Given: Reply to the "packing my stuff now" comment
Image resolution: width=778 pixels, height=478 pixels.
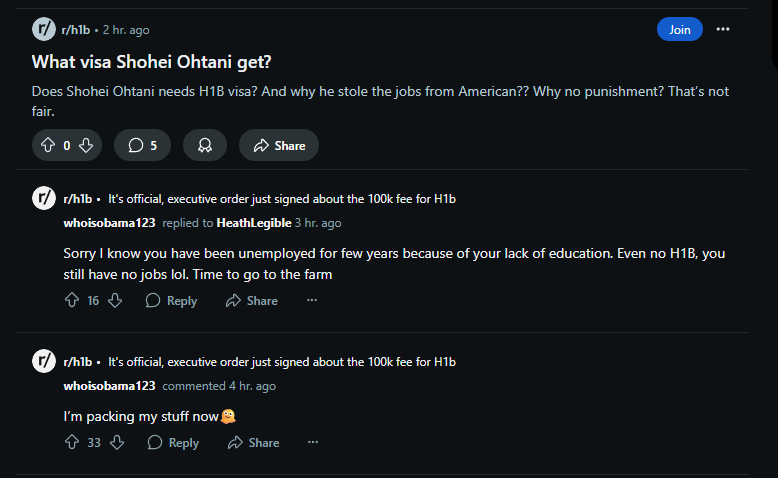Looking at the screenshot, I should click(173, 442).
